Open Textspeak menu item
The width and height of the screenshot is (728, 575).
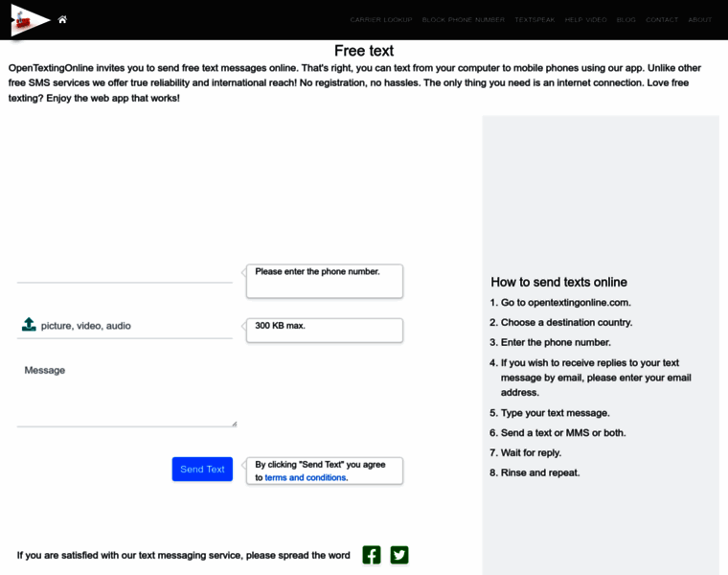[x=535, y=20]
